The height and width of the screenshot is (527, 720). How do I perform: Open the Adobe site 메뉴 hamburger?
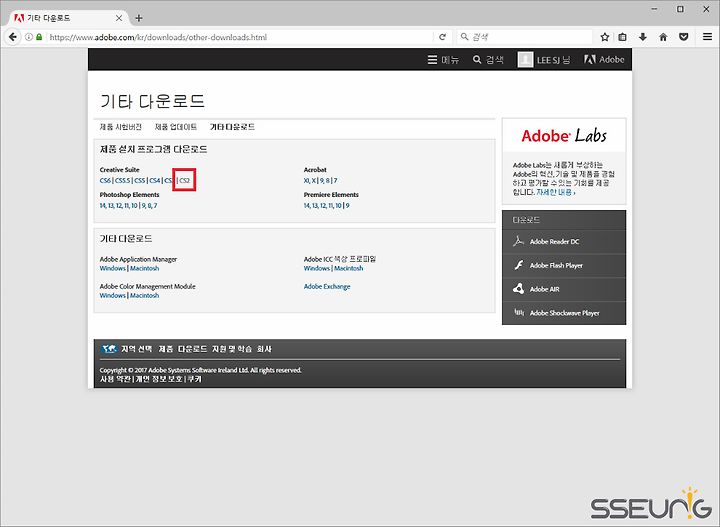[x=443, y=60]
